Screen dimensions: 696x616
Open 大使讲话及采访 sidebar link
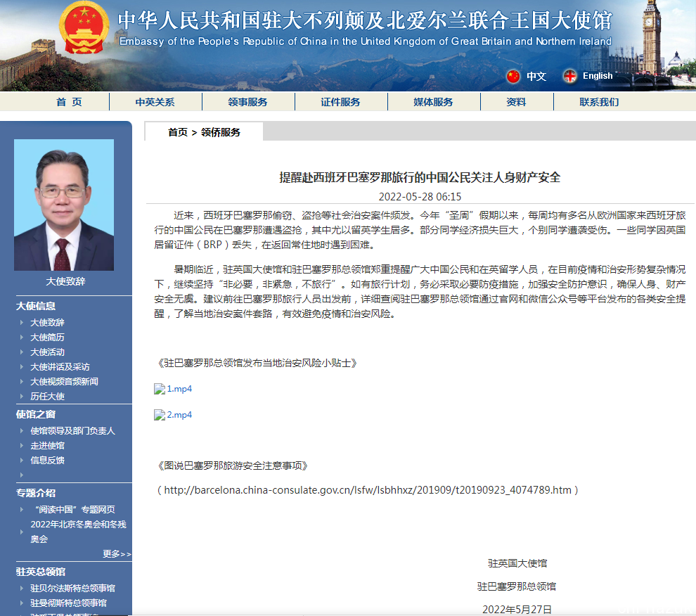pos(60,367)
